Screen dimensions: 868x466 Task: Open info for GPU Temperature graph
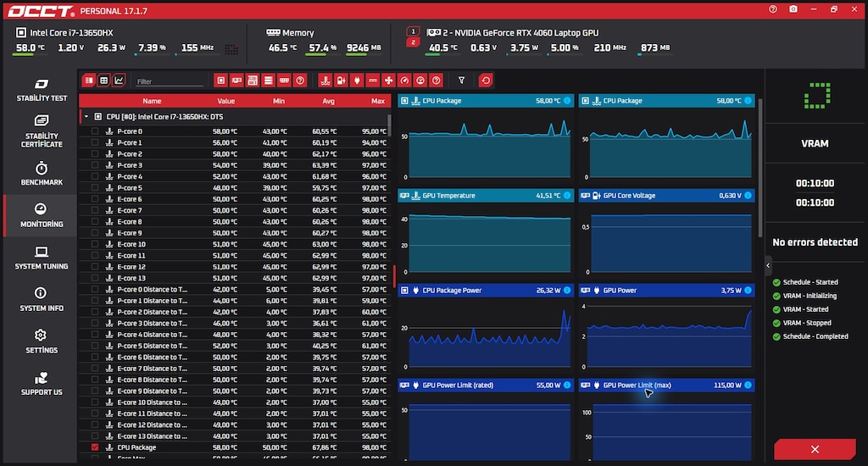click(x=567, y=196)
